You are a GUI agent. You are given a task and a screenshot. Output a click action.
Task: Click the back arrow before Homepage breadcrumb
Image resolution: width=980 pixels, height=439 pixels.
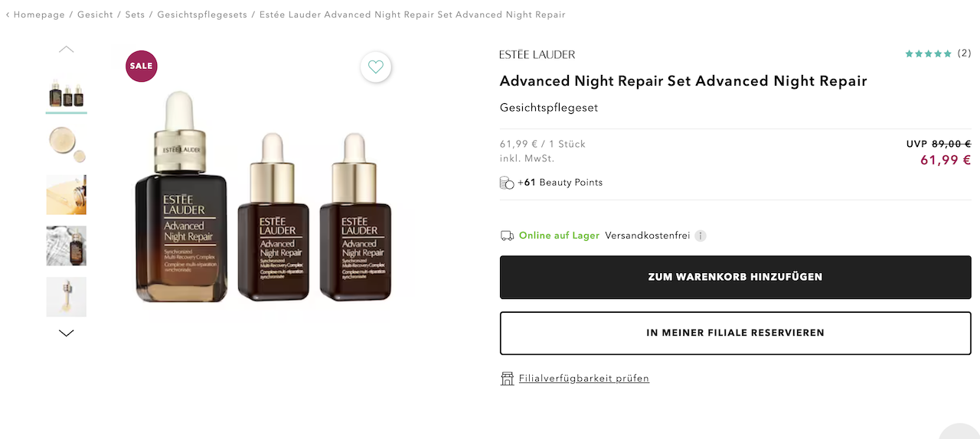(x=8, y=15)
